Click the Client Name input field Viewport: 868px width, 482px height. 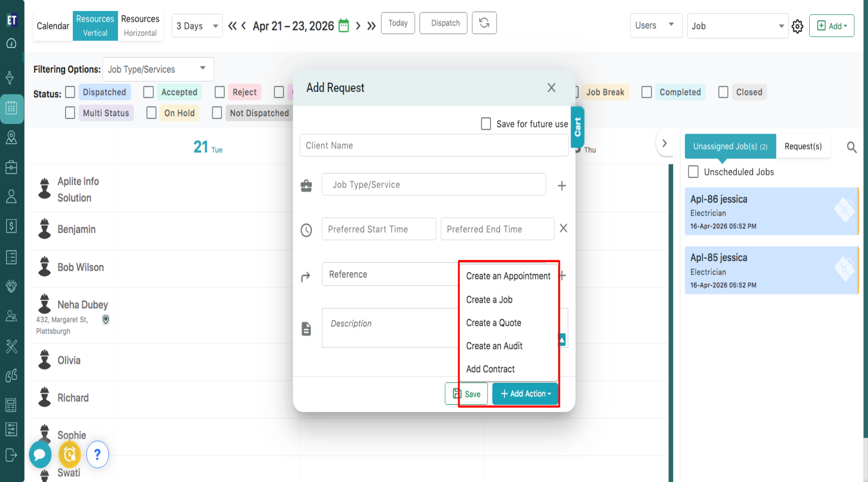434,146
